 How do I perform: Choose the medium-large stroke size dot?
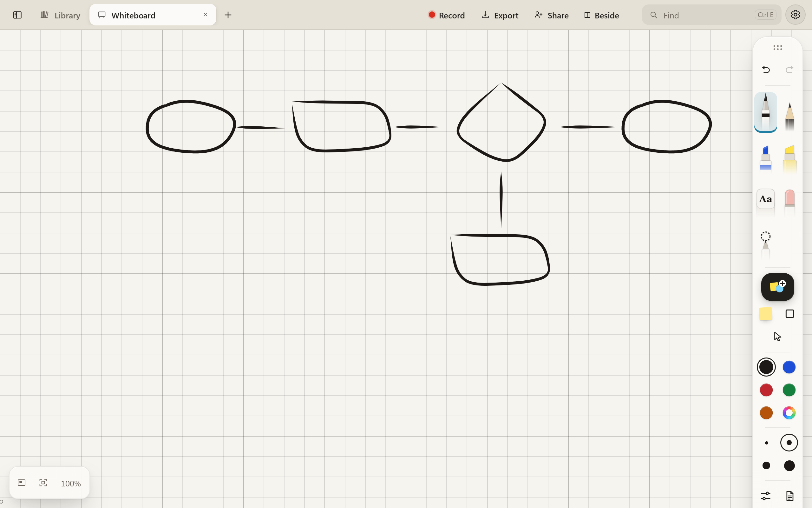pyautogui.click(x=766, y=466)
